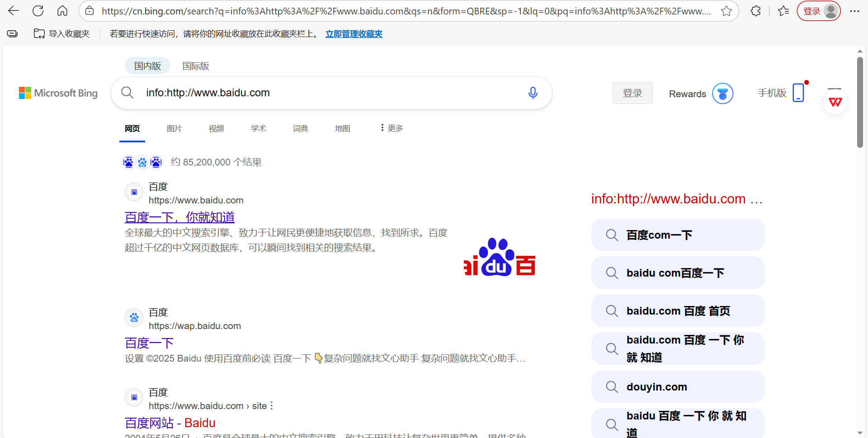
Task: Click the favorites bar tab icon
Action: click(x=13, y=33)
